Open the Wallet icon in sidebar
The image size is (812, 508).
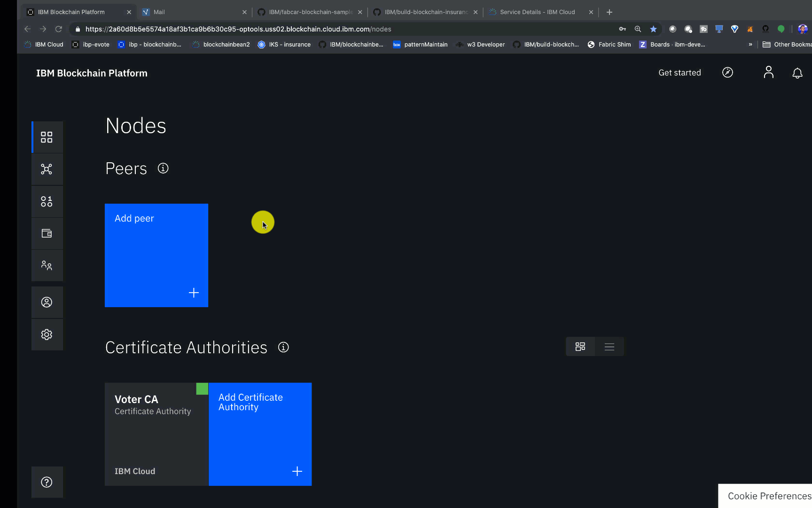[x=47, y=233]
